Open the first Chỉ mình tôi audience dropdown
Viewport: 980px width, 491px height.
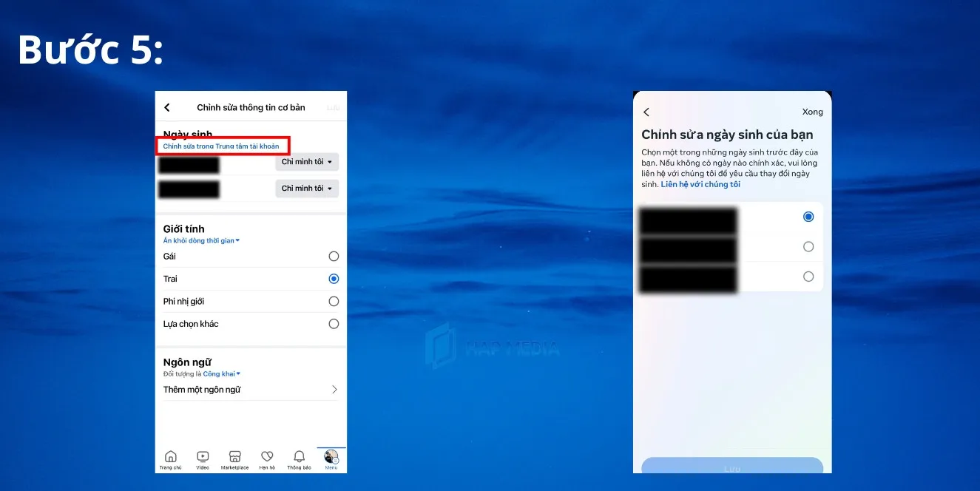coord(306,162)
